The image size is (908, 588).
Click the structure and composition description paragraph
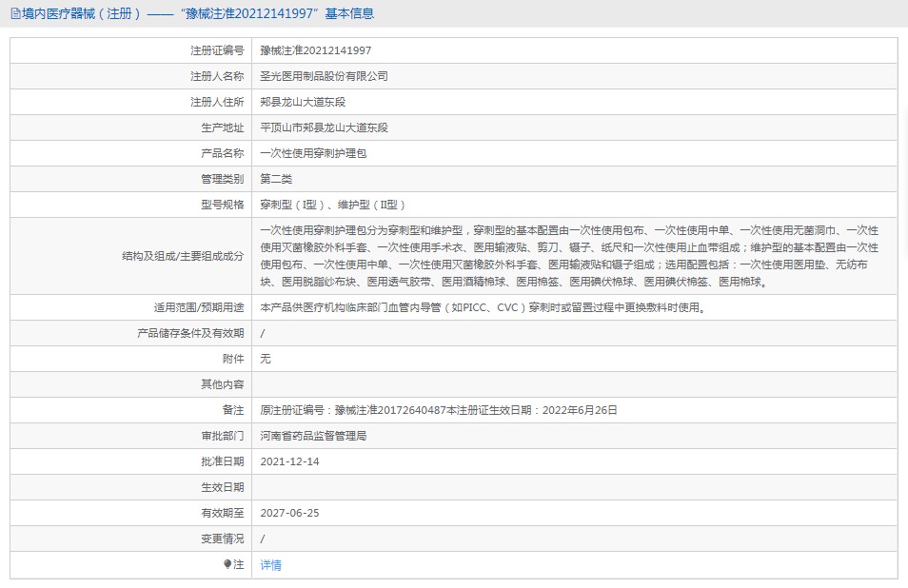point(569,256)
